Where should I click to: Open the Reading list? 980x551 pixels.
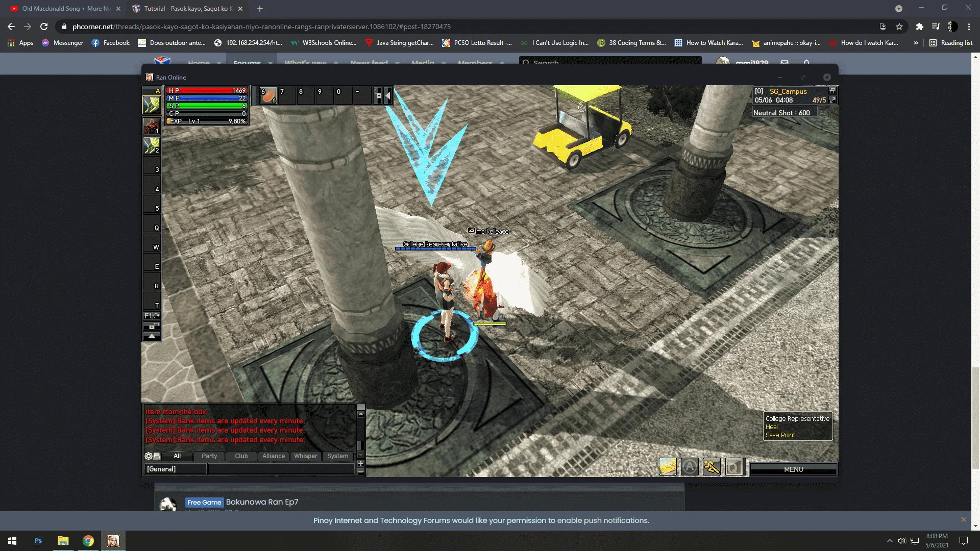click(951, 43)
